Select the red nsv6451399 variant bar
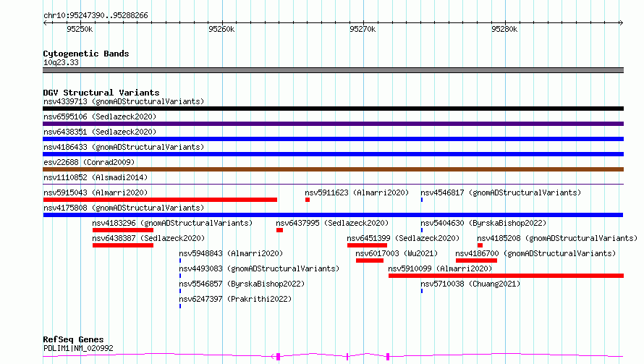 tap(367, 245)
